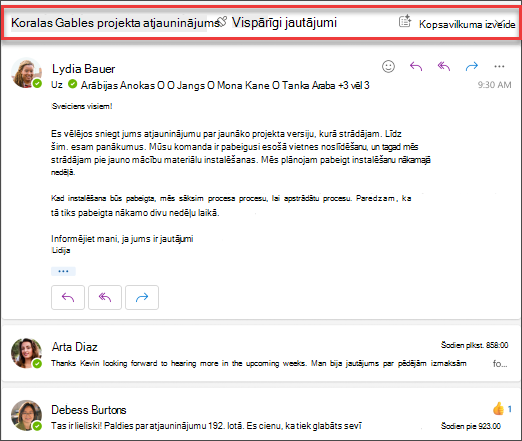Viewport: 522px width, 441px height.
Task: Select Kopsavilkuma izveide button
Action: (467, 24)
